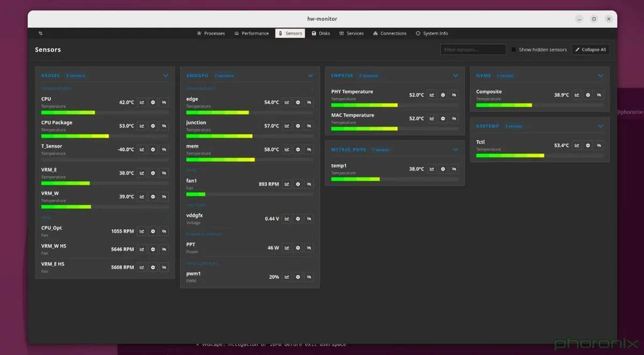Focus the Filter sensors search field
The image size is (644, 355).
(x=473, y=49)
